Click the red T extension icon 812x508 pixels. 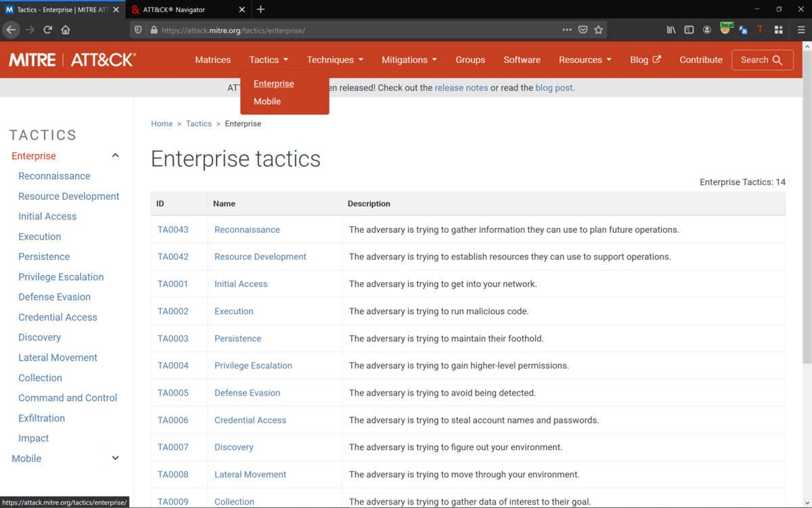(x=761, y=30)
